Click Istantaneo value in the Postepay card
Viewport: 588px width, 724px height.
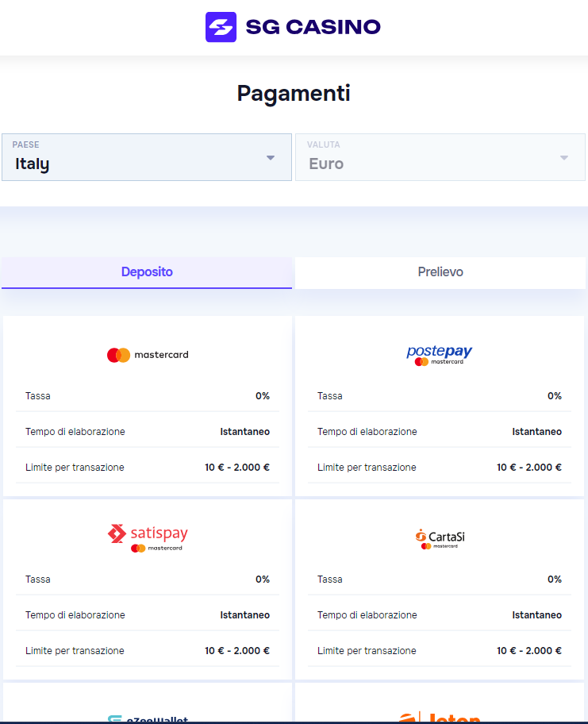(x=536, y=432)
